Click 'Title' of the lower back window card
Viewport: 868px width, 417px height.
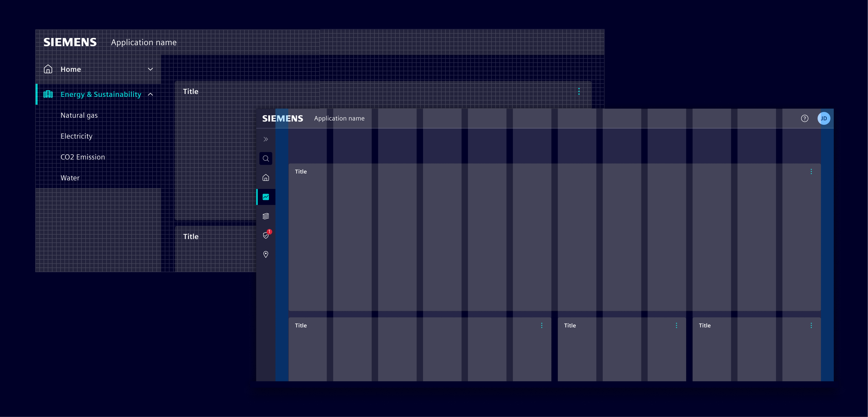[191, 236]
